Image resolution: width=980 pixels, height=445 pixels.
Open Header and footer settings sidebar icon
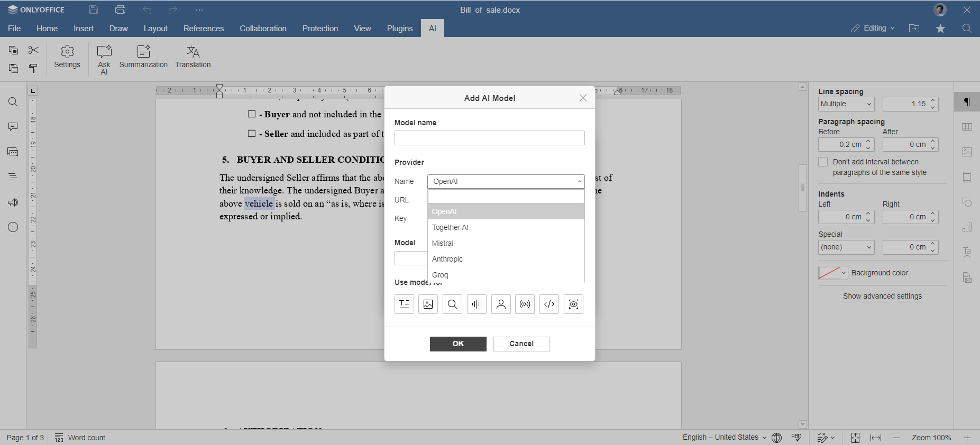pyautogui.click(x=967, y=177)
